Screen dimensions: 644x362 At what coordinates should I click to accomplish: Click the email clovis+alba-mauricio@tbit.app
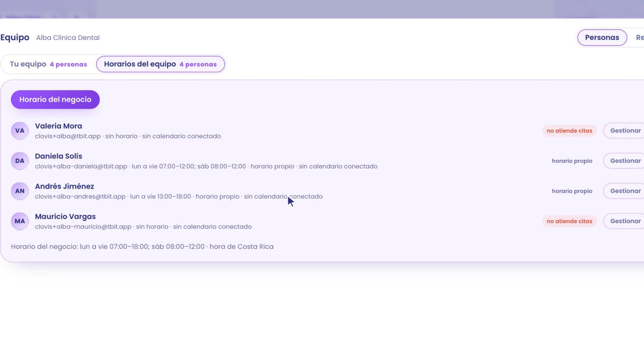pyautogui.click(x=83, y=227)
